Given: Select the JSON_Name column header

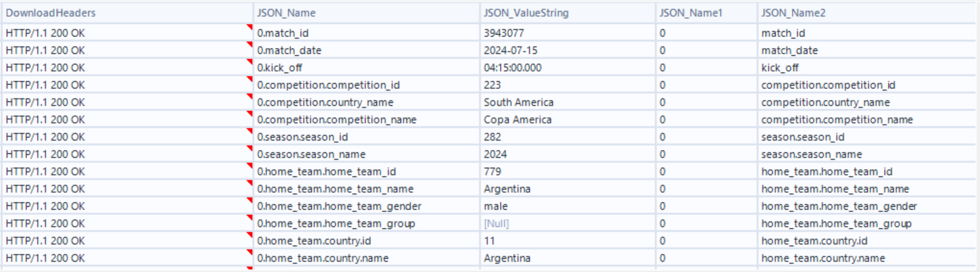Looking at the screenshot, I should click(286, 13).
